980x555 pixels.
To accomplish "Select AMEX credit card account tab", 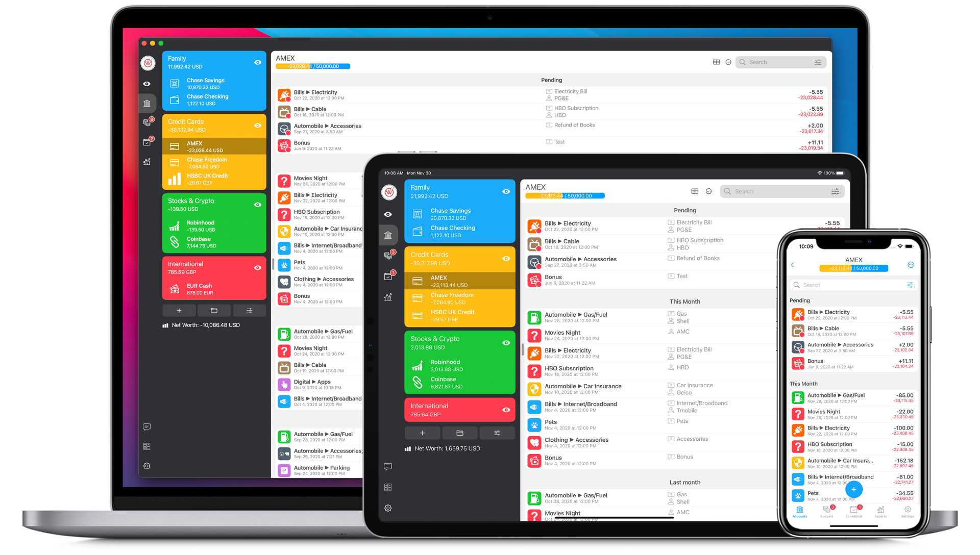I will (x=210, y=145).
